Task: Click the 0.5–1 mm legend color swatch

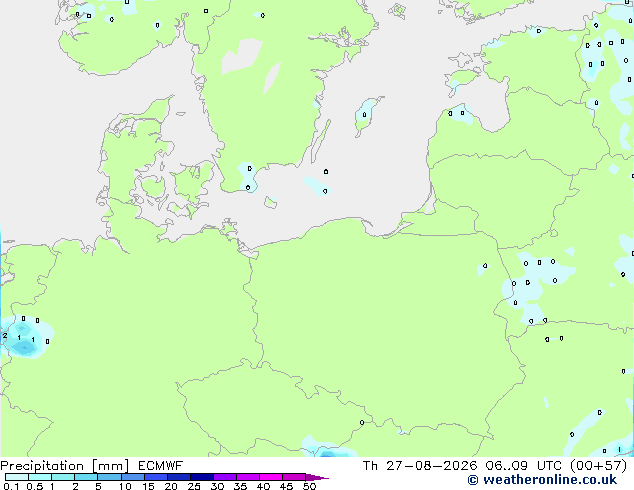Action: (40, 477)
